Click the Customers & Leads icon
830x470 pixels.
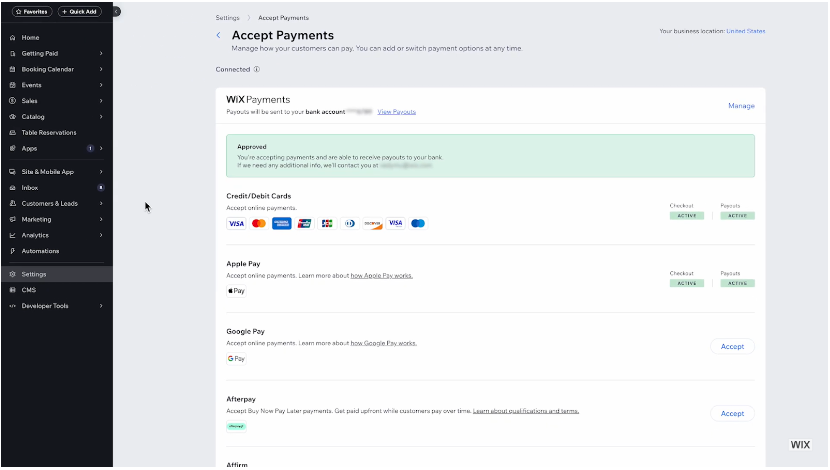click(x=13, y=204)
